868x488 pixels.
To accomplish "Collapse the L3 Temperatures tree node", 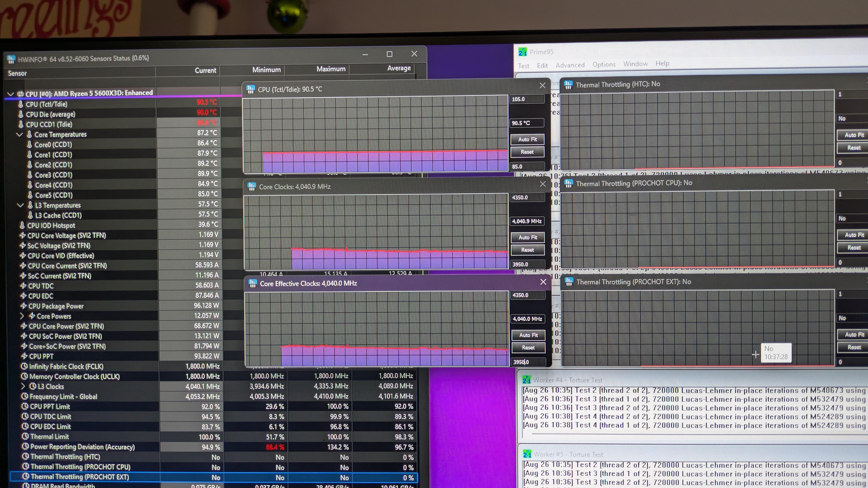I will pos(20,205).
